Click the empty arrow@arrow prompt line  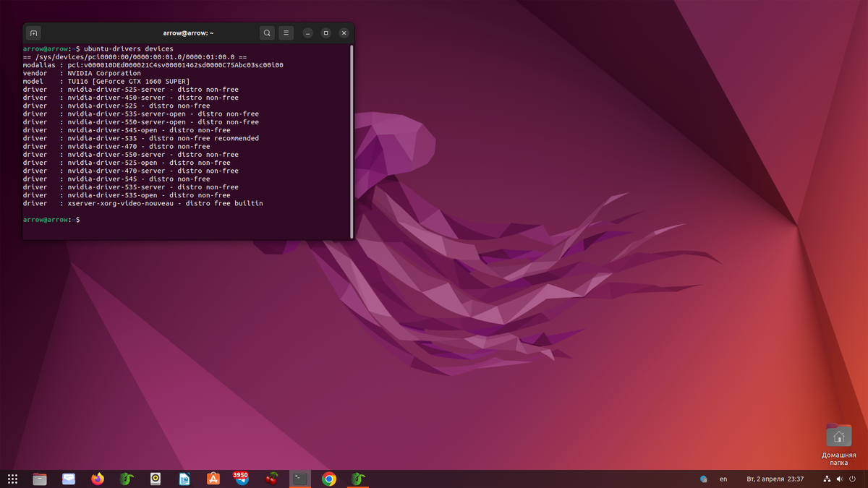[x=51, y=219]
